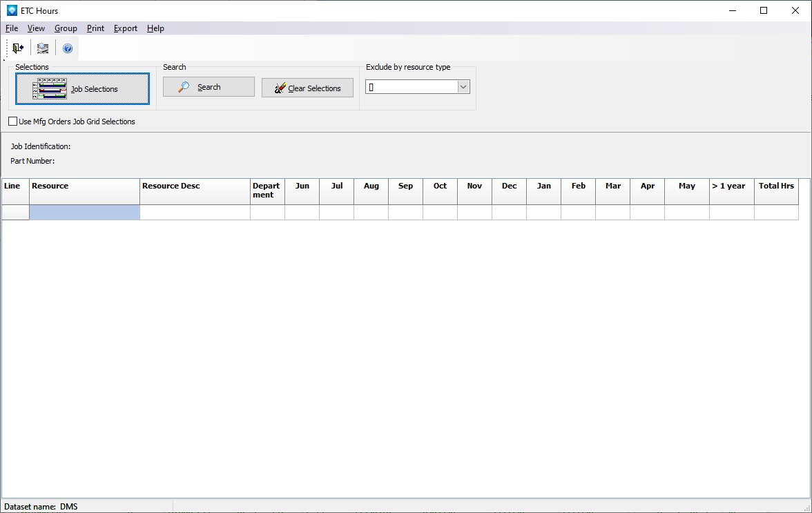Expand Exclude by resource type dropdown
812x513 pixels.
point(463,87)
